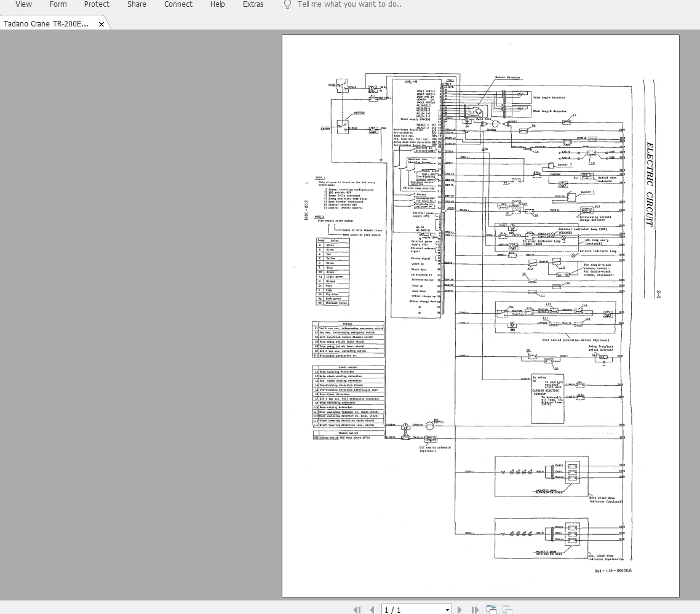The height and width of the screenshot is (614, 700).
Task: Click the 'Tell me what you want' search field
Action: coord(349,4)
